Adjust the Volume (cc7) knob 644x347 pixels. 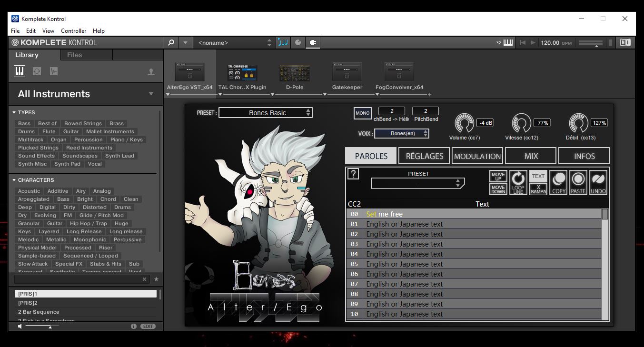pos(464,123)
